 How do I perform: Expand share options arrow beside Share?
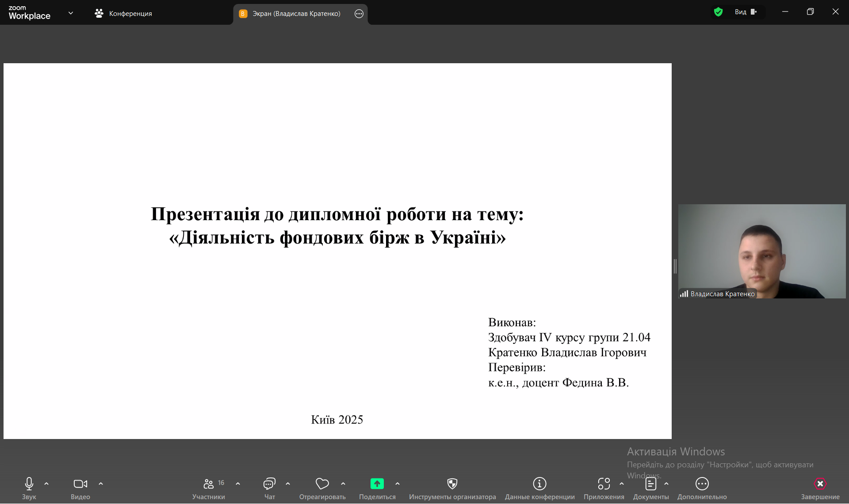point(398,484)
